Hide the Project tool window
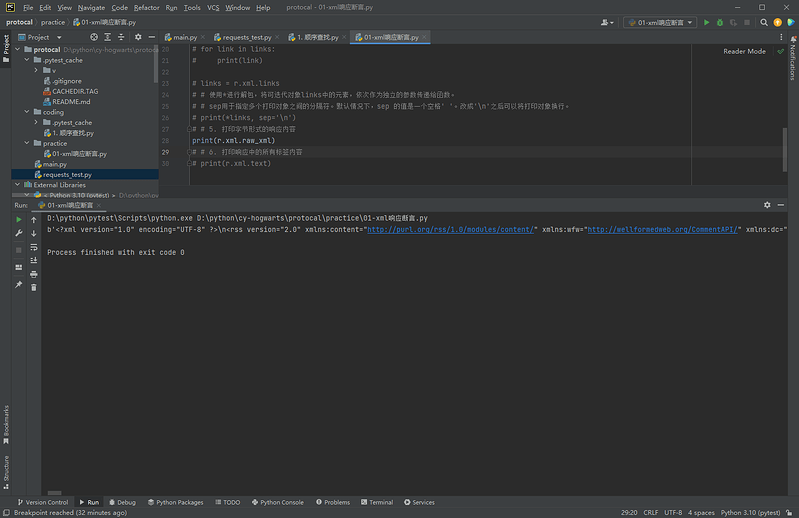 [x=151, y=37]
